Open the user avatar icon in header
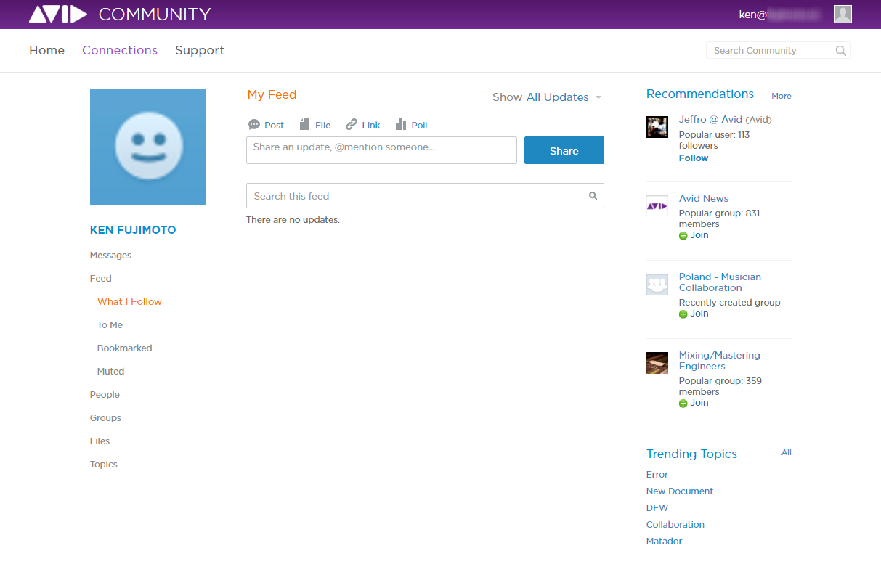The height and width of the screenshot is (588, 881). (843, 14)
